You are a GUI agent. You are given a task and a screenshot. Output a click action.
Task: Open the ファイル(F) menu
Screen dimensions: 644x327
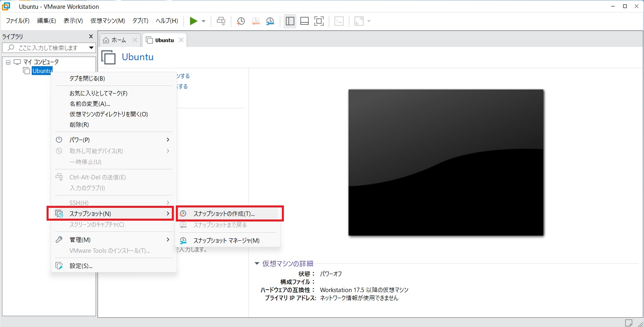[x=18, y=21]
